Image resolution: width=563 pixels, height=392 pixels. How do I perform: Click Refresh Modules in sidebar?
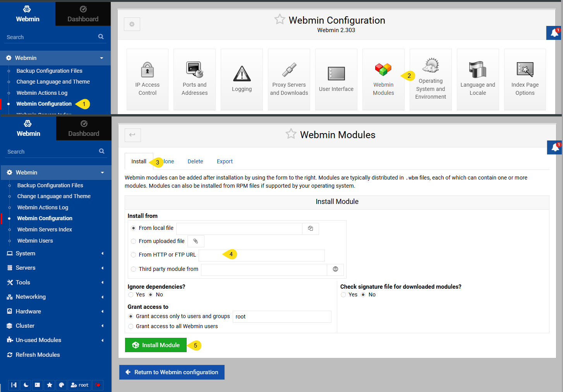tap(38, 355)
